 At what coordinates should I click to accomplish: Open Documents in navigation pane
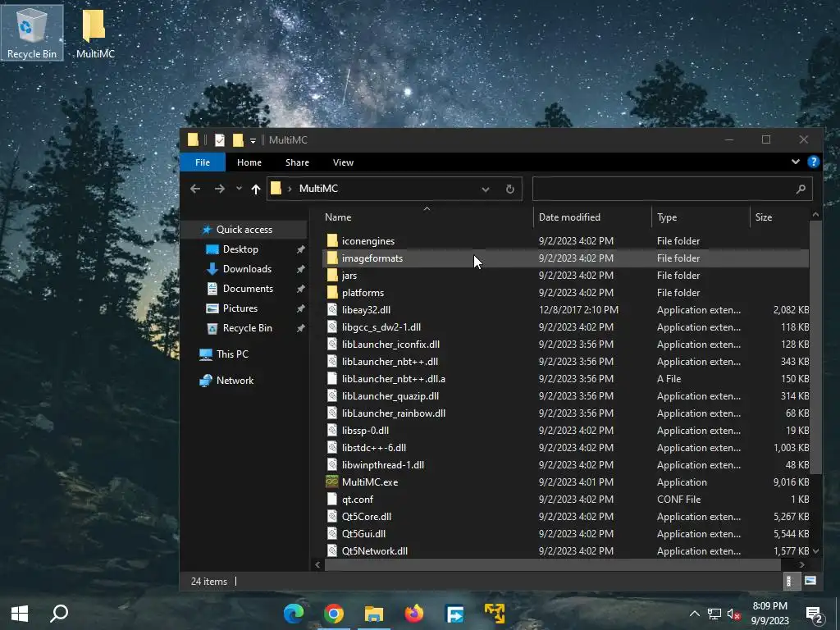coord(248,289)
